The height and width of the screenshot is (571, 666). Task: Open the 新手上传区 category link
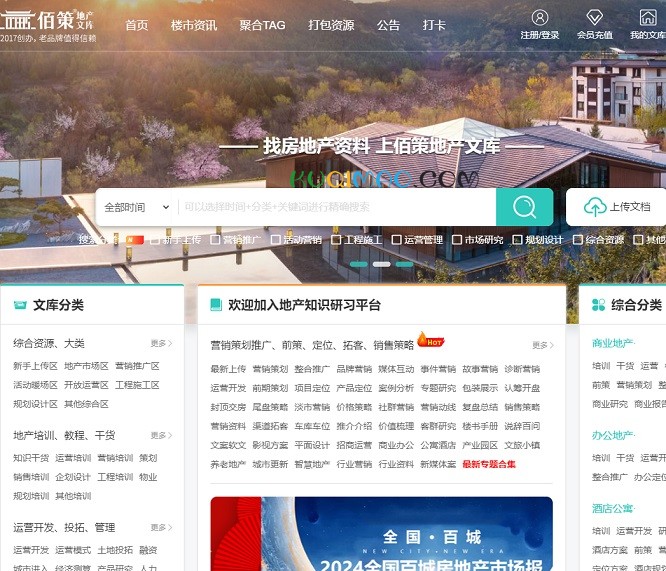point(35,366)
